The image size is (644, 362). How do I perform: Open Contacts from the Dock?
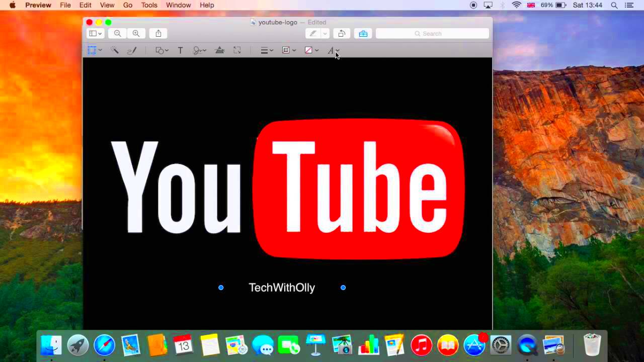157,345
